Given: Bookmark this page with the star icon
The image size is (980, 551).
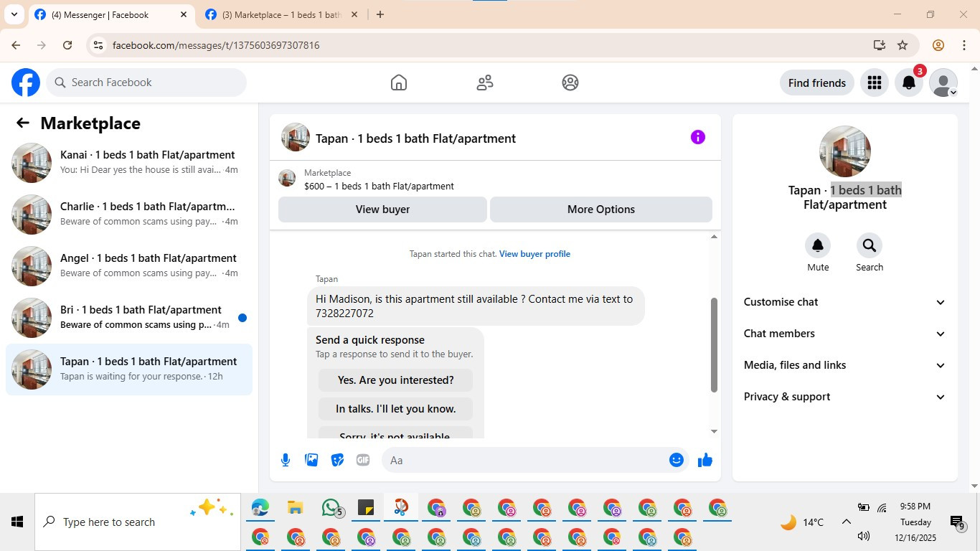Looking at the screenshot, I should click(903, 45).
